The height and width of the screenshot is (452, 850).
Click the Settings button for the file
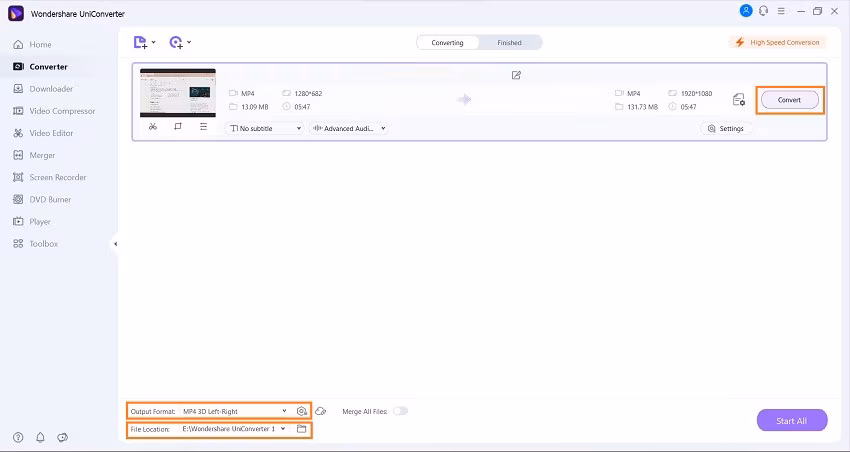click(726, 128)
